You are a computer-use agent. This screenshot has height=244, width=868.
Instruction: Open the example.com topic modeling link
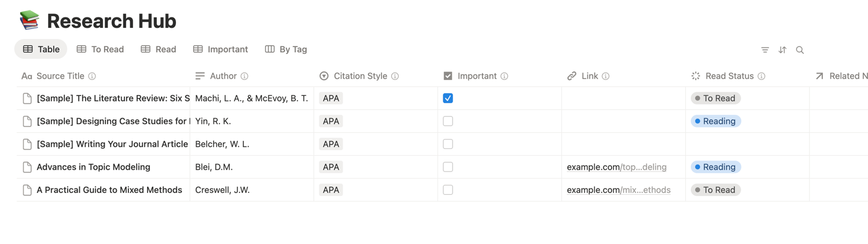[x=616, y=167]
